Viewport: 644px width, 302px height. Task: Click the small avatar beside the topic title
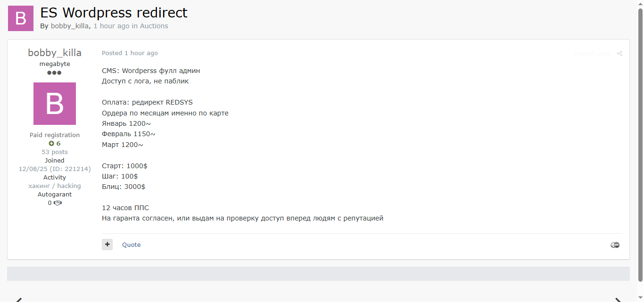point(21,18)
